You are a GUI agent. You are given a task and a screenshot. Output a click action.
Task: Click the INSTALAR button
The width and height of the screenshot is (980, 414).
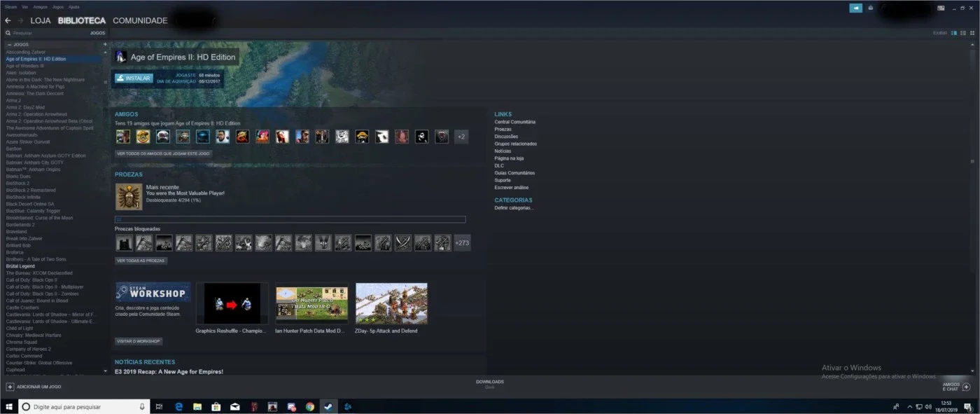(x=134, y=78)
